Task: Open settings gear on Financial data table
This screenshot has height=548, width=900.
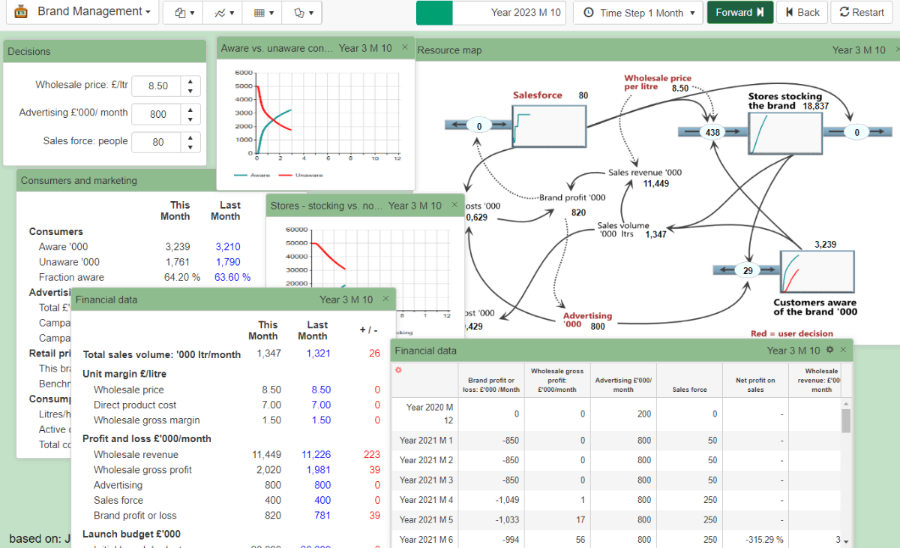Action: [829, 350]
